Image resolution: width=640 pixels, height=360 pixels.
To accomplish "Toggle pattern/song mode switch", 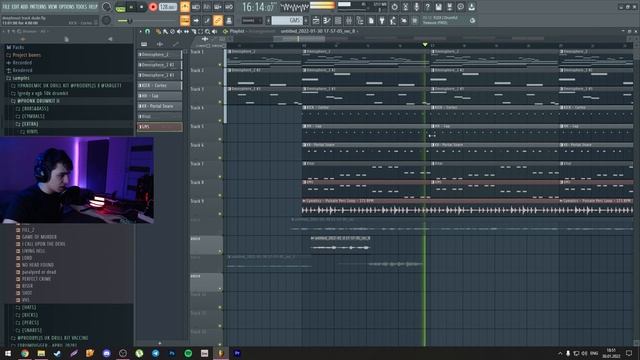I will 120,7.
